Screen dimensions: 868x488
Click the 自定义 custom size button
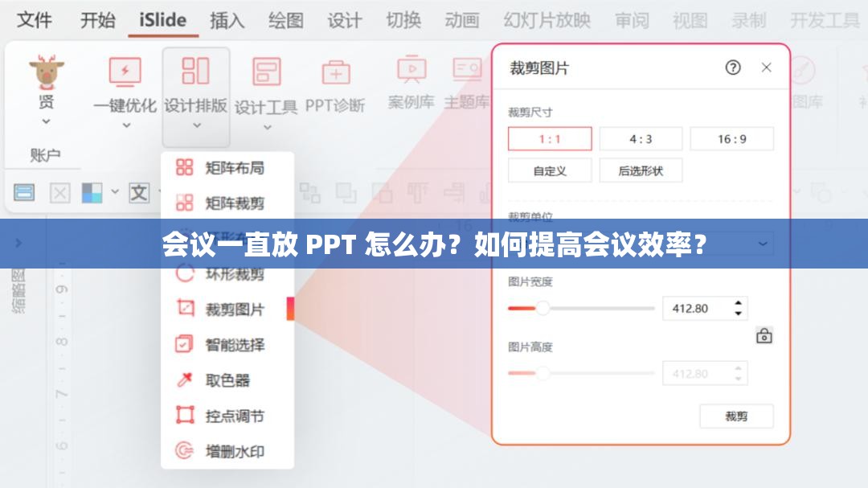(x=549, y=170)
